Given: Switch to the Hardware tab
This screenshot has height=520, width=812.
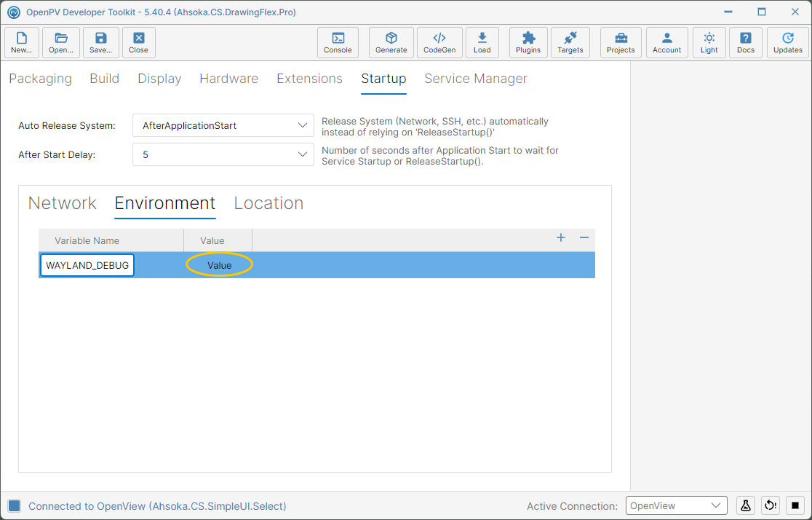Looking at the screenshot, I should click(229, 79).
